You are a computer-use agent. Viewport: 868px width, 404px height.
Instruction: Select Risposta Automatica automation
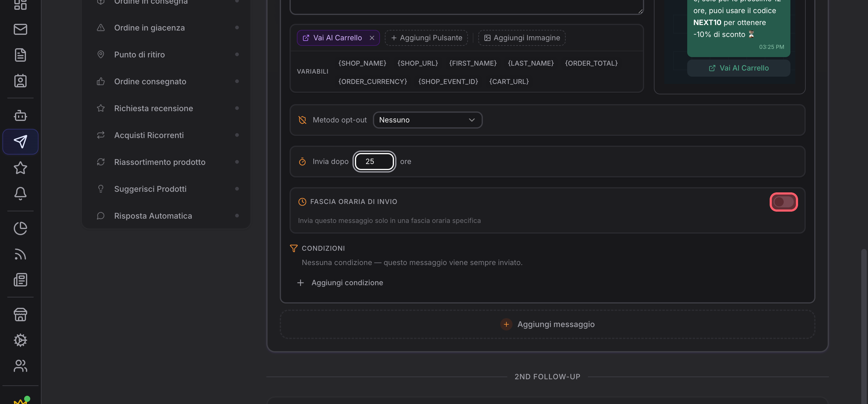(166, 216)
